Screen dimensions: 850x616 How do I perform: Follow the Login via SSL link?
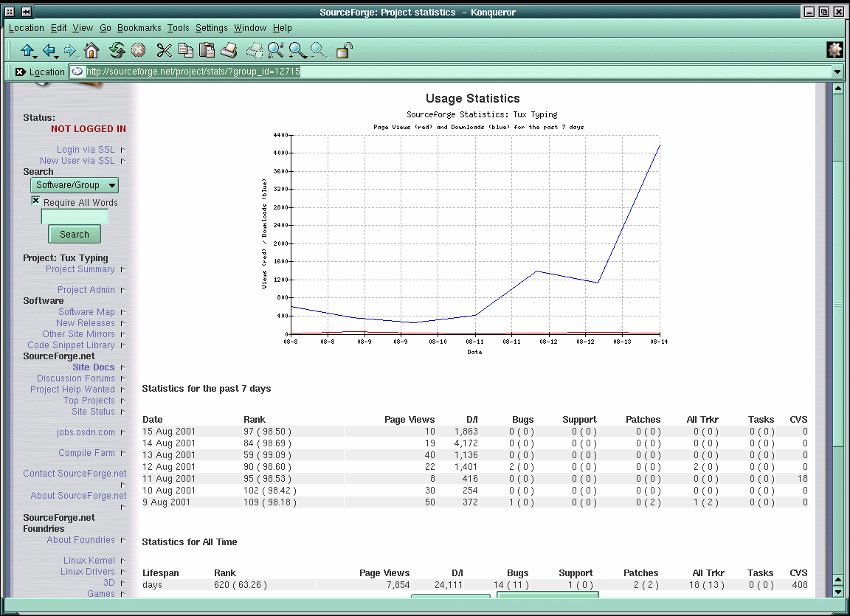coord(86,150)
